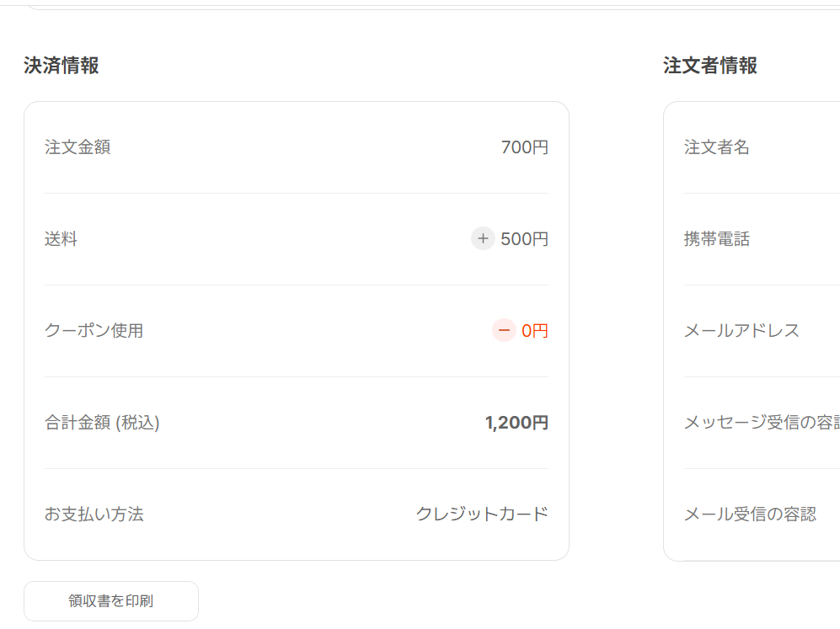Click the gray plus icon beside shipping fee

point(483,239)
